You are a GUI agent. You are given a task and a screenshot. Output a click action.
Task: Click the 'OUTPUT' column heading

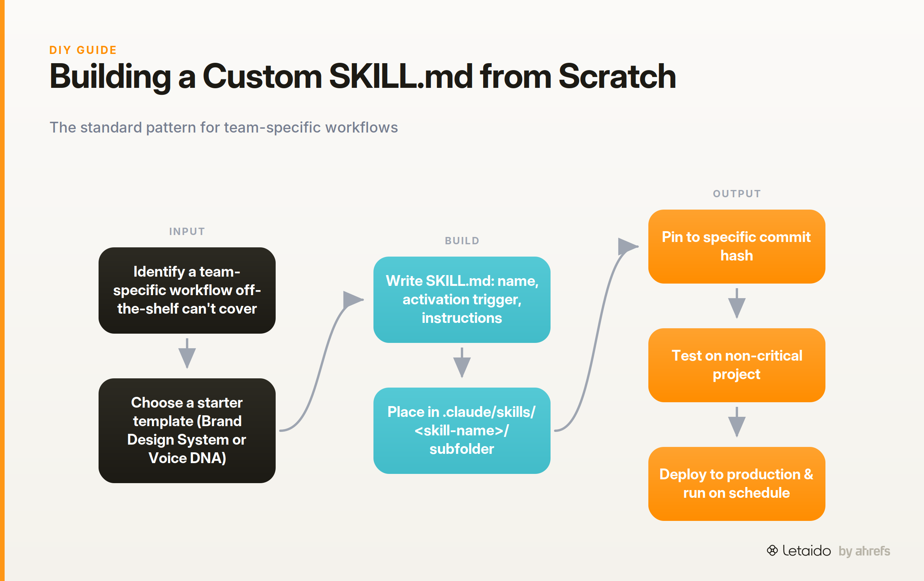(x=737, y=193)
